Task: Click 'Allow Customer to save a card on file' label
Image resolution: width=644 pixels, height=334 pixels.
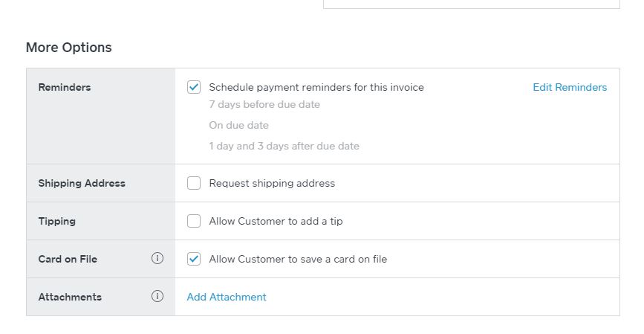Action: coord(298,259)
